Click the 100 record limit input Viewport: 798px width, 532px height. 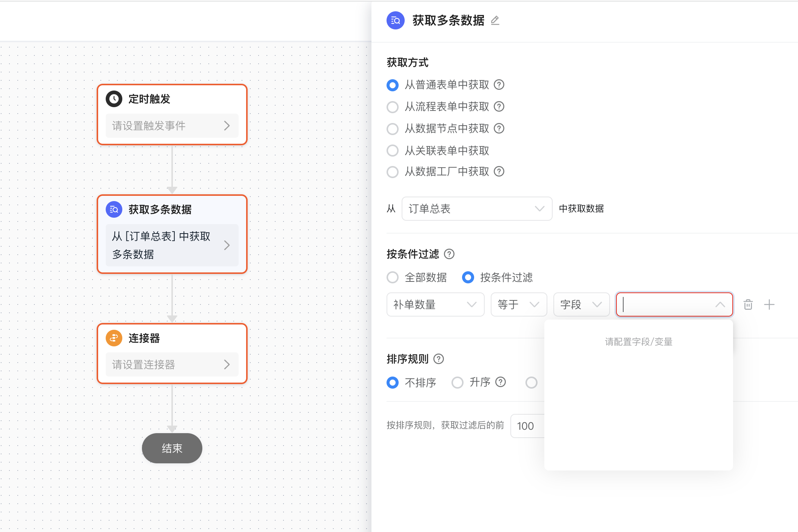point(528,426)
